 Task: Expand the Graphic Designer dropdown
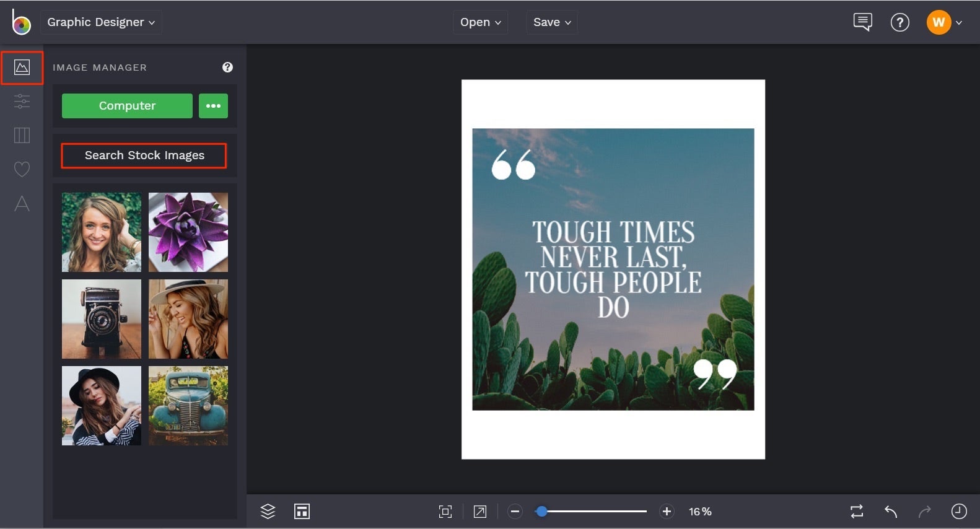101,22
